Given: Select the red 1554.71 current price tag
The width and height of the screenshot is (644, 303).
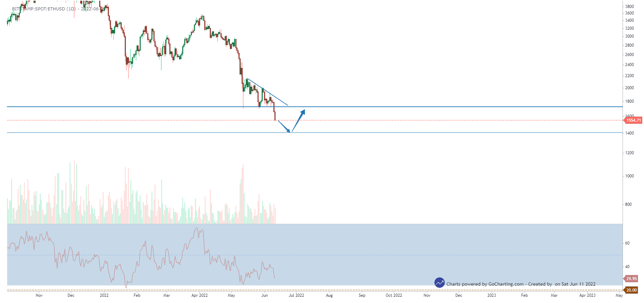Looking at the screenshot, I should (x=633, y=120).
